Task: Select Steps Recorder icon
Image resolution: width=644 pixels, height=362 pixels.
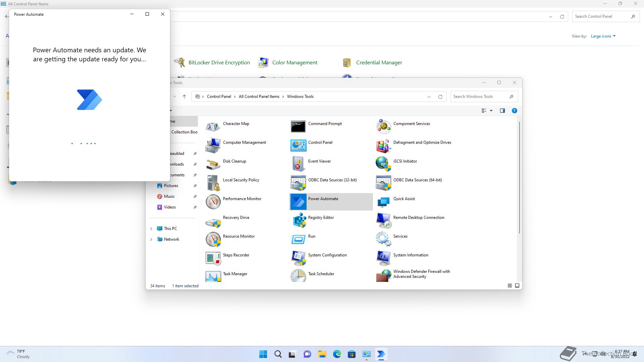Action: click(x=213, y=258)
